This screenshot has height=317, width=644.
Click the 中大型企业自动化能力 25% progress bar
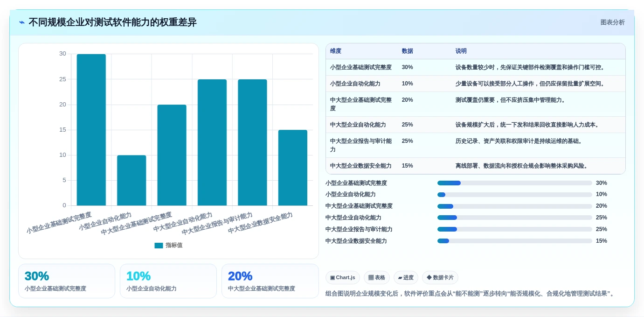coord(515,218)
